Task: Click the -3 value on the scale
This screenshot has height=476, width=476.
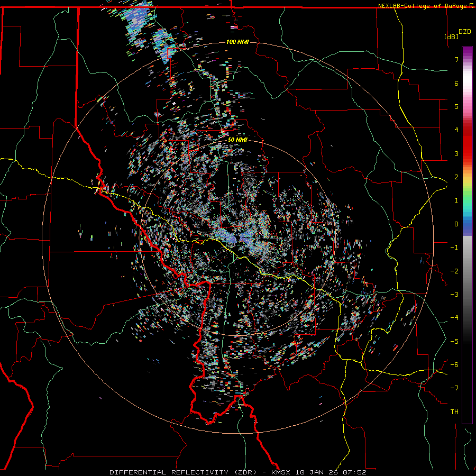Action: [x=454, y=295]
